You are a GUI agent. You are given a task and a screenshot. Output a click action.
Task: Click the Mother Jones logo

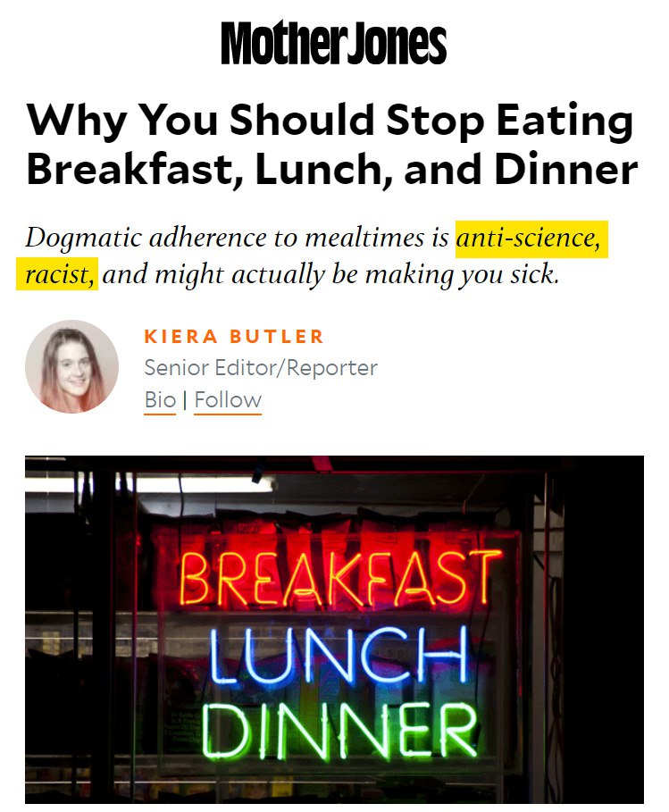(x=333, y=43)
